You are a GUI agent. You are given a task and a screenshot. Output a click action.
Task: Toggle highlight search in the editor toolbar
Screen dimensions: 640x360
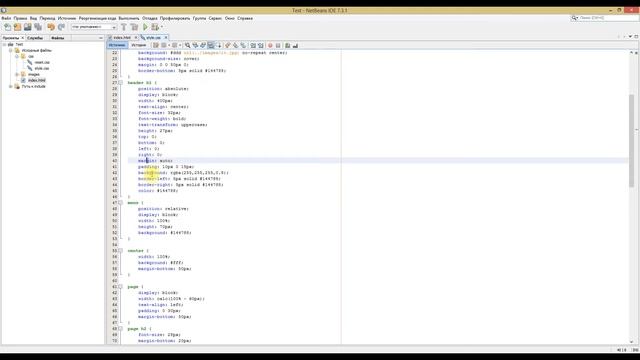211,45
